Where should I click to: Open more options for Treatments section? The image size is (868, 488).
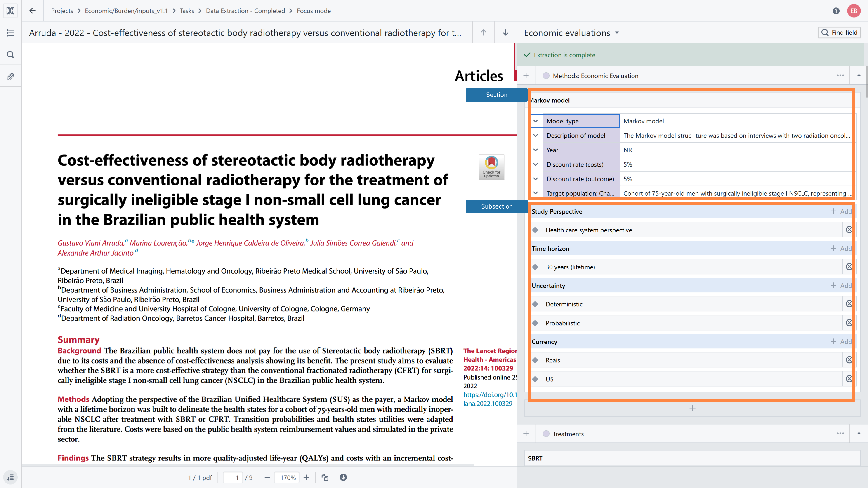(x=840, y=434)
